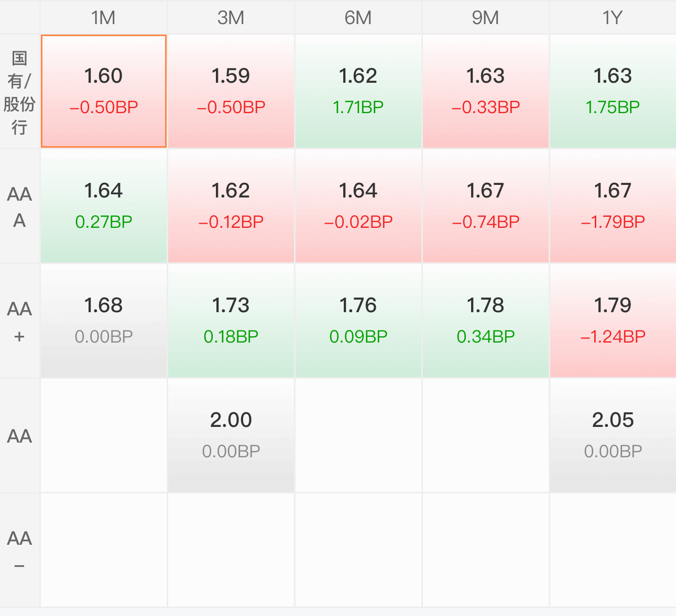Select the 1M state-owned bank cell 1.60
676x616 pixels.
(104, 91)
